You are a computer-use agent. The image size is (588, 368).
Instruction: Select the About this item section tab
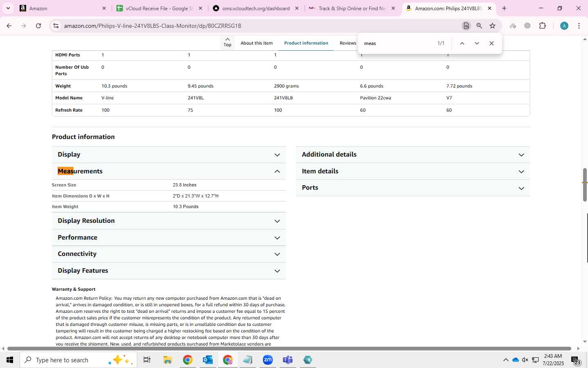[x=256, y=43]
